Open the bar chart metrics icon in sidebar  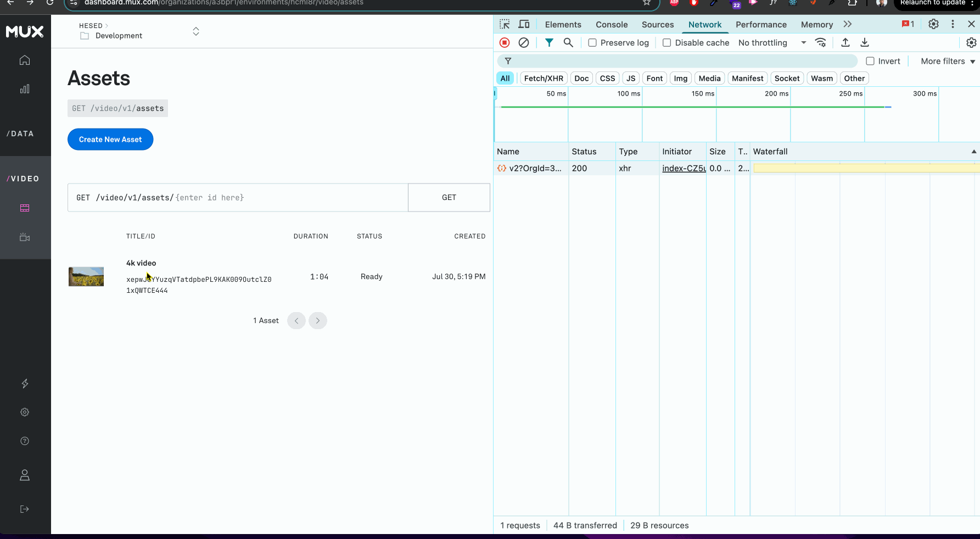point(25,89)
